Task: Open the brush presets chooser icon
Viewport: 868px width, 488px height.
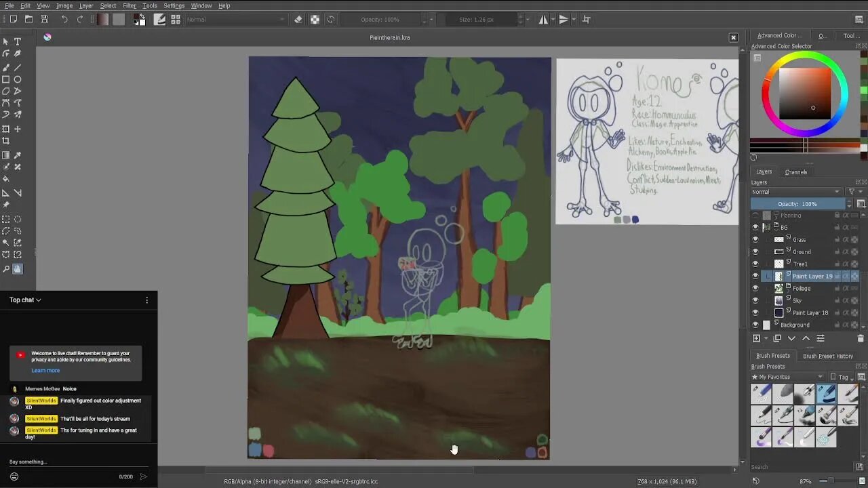Action: click(x=176, y=20)
